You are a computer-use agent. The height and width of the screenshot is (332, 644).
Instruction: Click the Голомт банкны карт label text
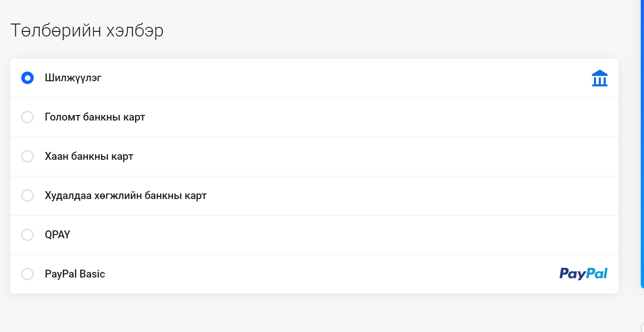[x=95, y=117]
